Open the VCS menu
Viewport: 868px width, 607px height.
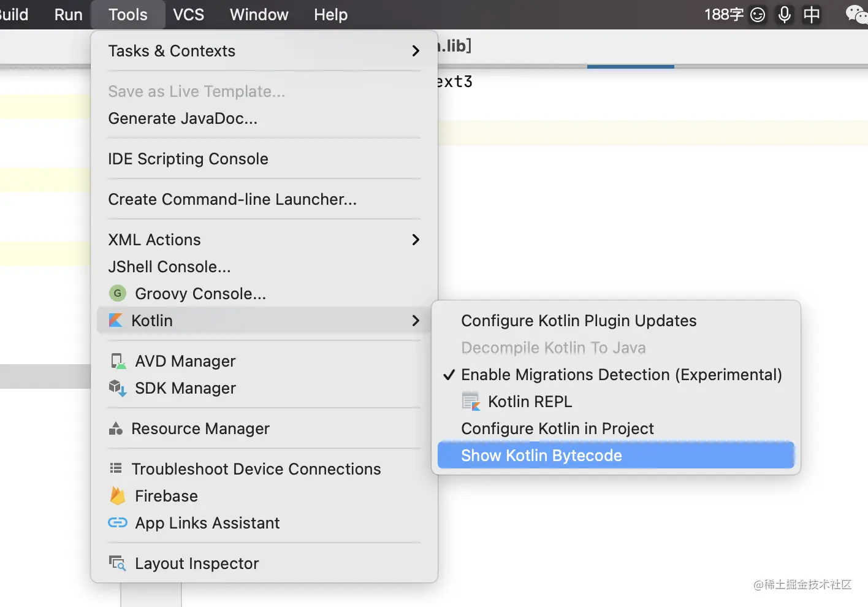point(188,15)
